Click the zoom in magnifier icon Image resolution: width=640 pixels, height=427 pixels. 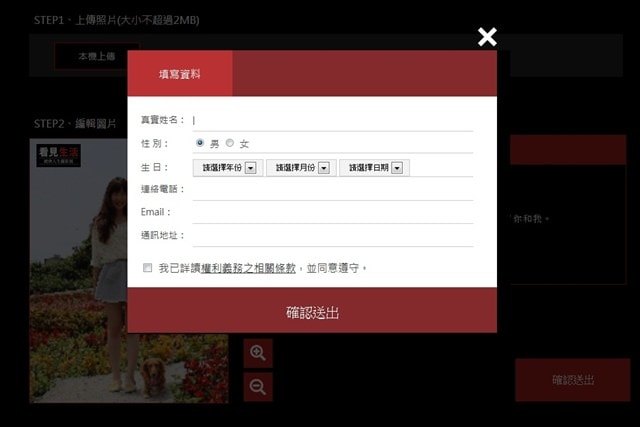point(258,352)
